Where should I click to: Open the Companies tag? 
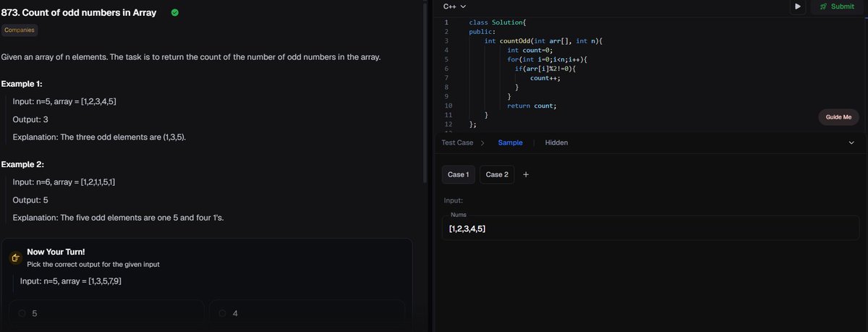point(20,30)
